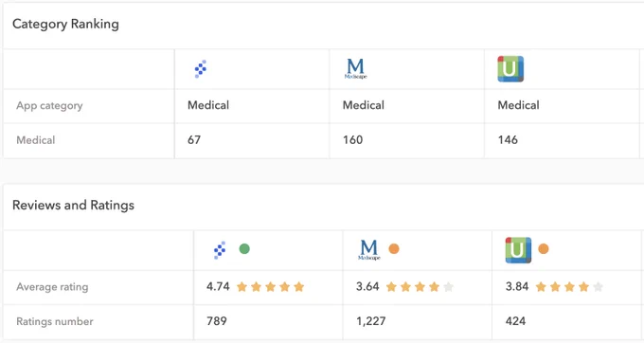
Task: Select the Reviews and Ratings section heading
Action: tap(73, 205)
